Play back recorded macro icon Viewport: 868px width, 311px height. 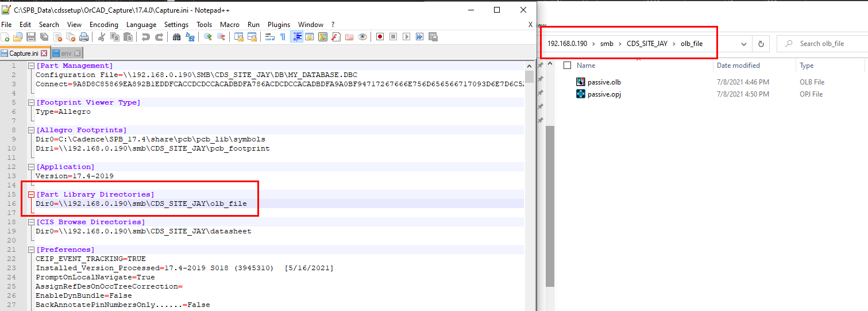pyautogui.click(x=406, y=37)
